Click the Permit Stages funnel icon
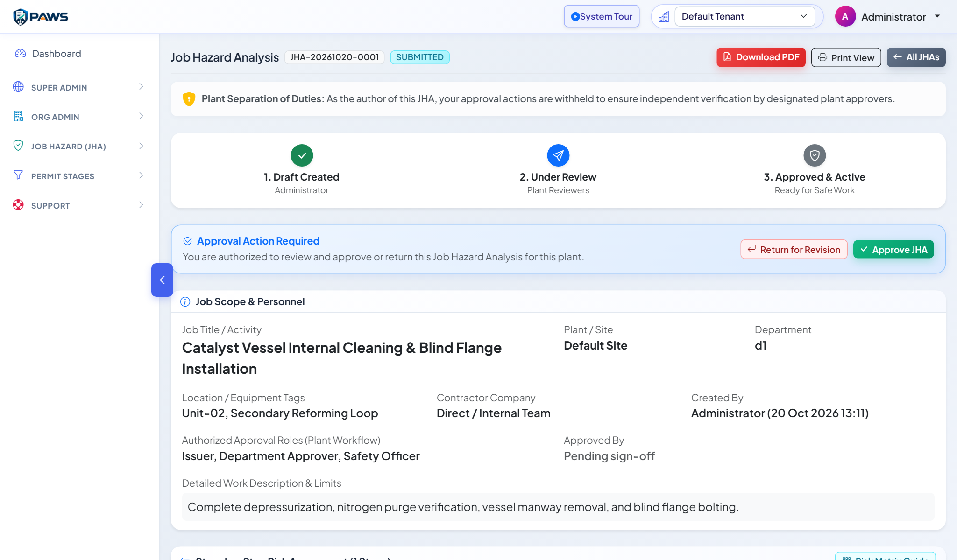This screenshot has width=957, height=560. 18,175
